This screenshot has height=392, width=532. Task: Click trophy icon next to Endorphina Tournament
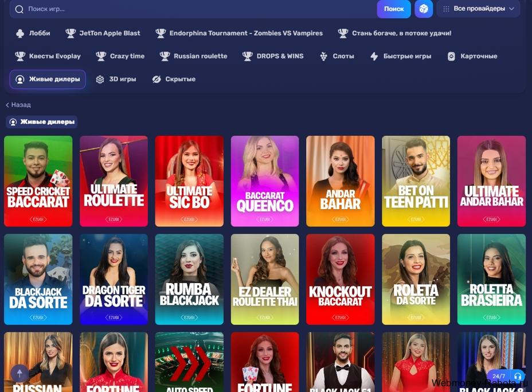tap(161, 33)
